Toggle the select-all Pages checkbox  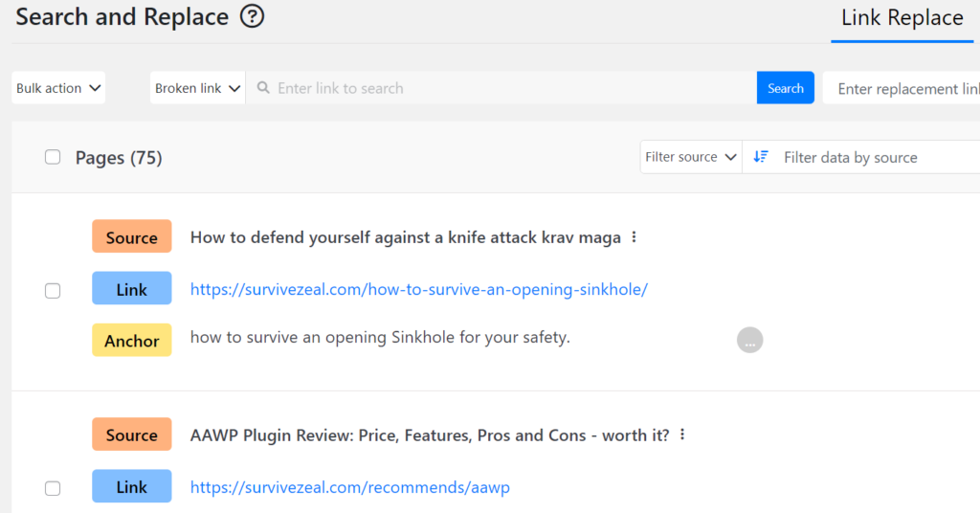point(53,157)
